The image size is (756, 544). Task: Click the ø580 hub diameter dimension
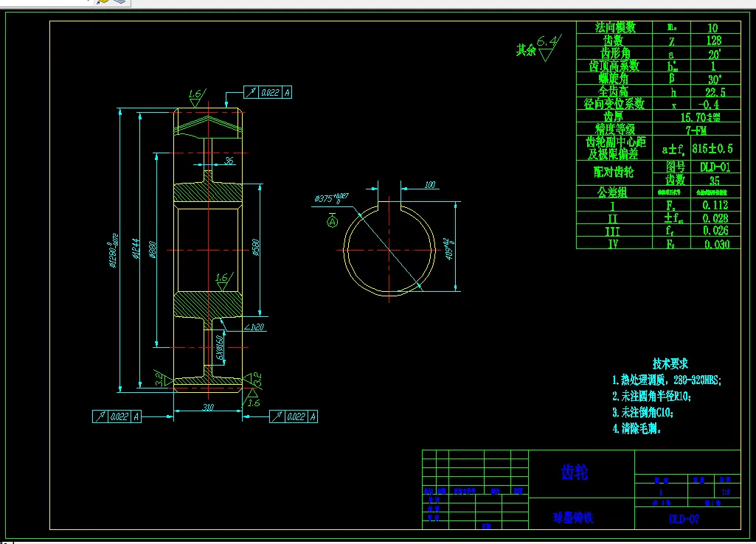[256, 247]
